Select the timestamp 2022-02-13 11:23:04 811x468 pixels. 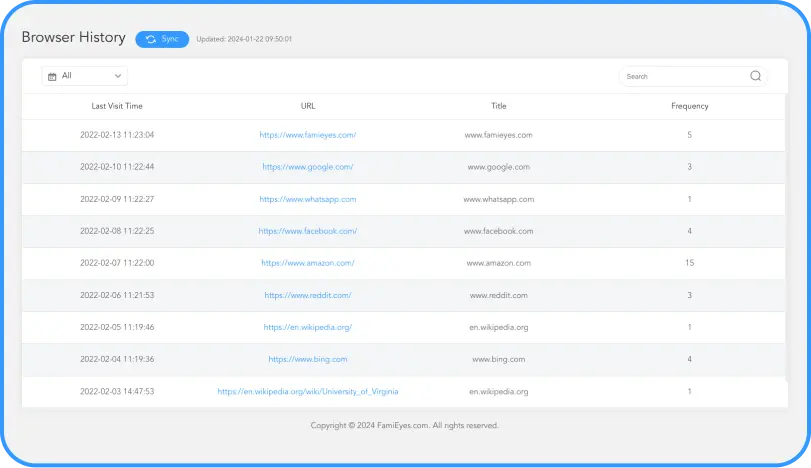pos(117,135)
